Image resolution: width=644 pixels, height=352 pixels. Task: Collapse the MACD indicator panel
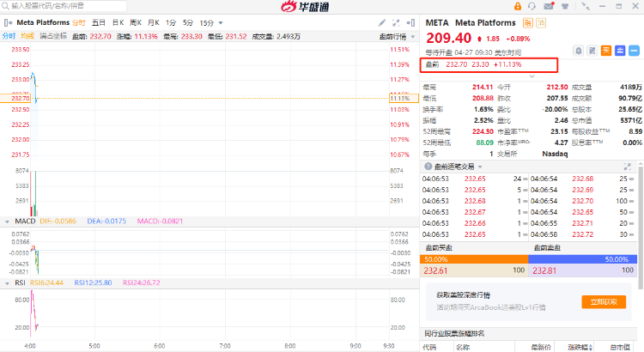click(7, 222)
